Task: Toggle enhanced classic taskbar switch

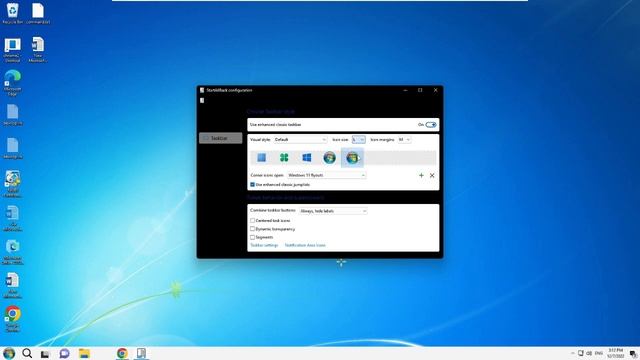Action: (431, 124)
